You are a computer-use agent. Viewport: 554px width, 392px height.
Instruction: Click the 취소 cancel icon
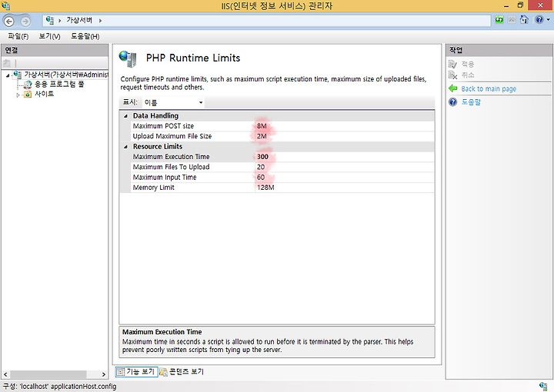coord(452,75)
